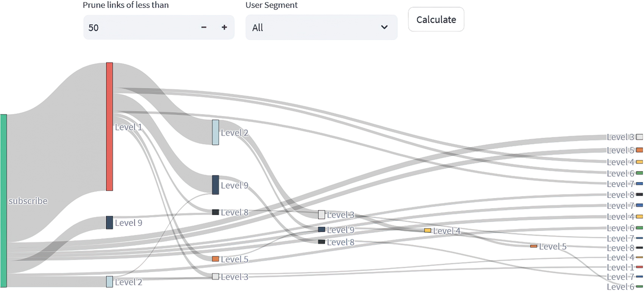Click the bottom-left light blue Level 2 node
The width and height of the screenshot is (644, 291).
pos(109,282)
